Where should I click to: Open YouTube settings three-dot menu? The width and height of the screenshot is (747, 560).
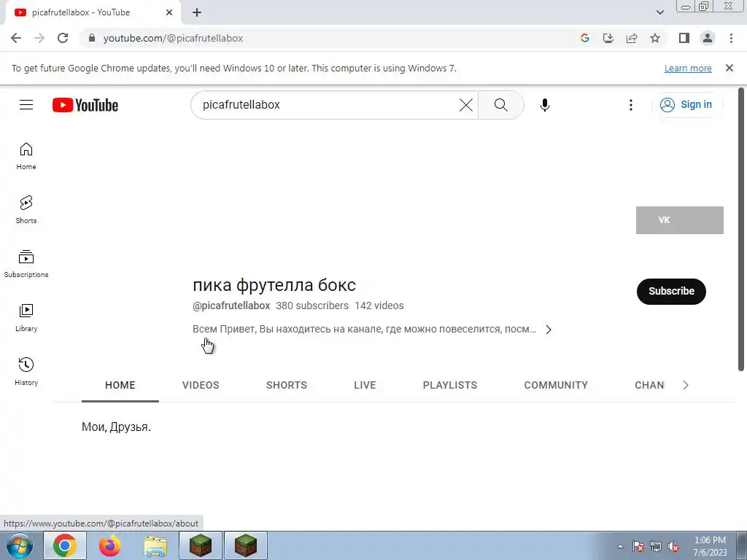click(x=631, y=105)
